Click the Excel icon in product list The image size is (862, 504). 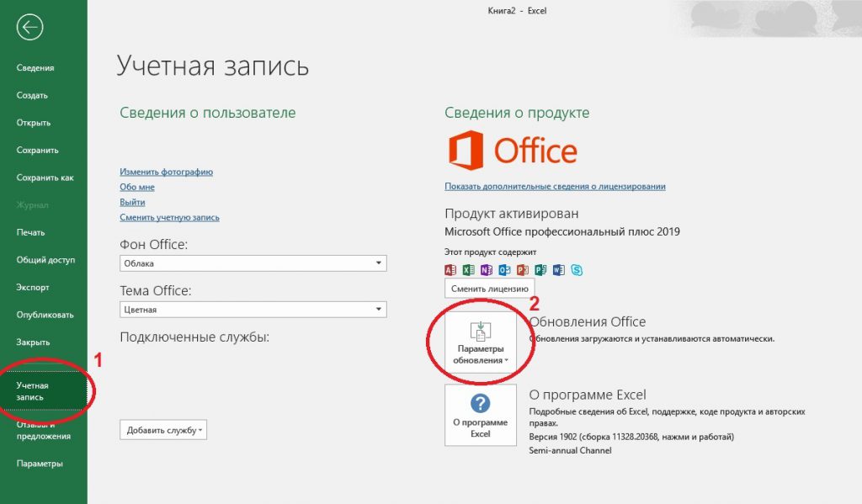click(x=468, y=270)
